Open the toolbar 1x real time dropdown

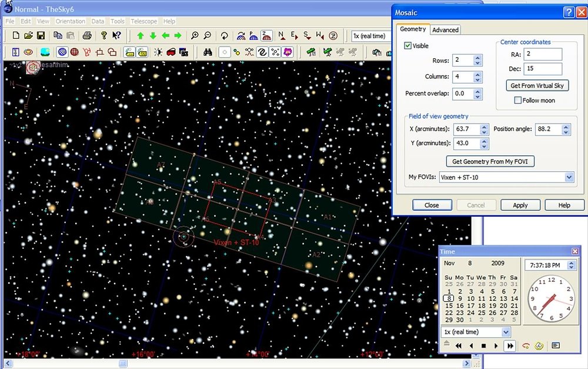point(370,36)
